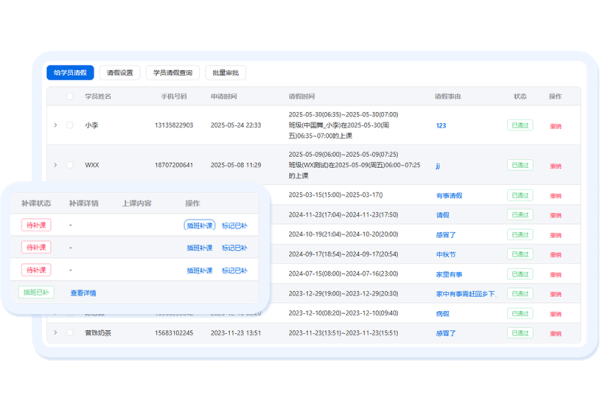Open the 中秋节 leave reason link

click(445, 254)
